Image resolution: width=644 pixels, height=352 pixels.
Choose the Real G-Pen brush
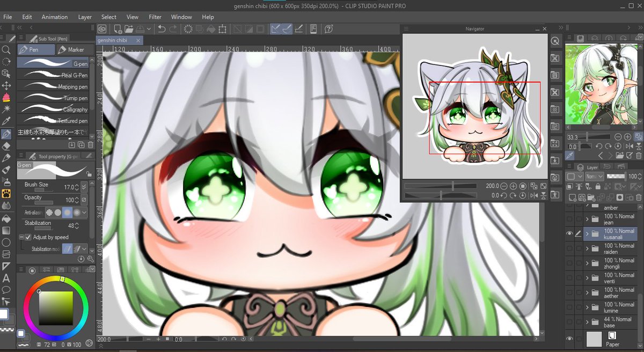(x=53, y=75)
